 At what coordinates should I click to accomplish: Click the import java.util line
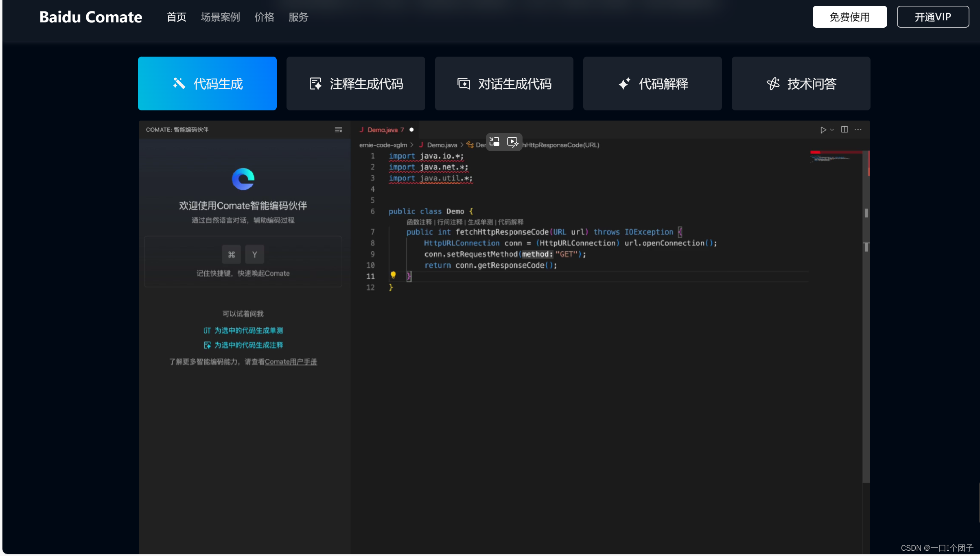[431, 178]
